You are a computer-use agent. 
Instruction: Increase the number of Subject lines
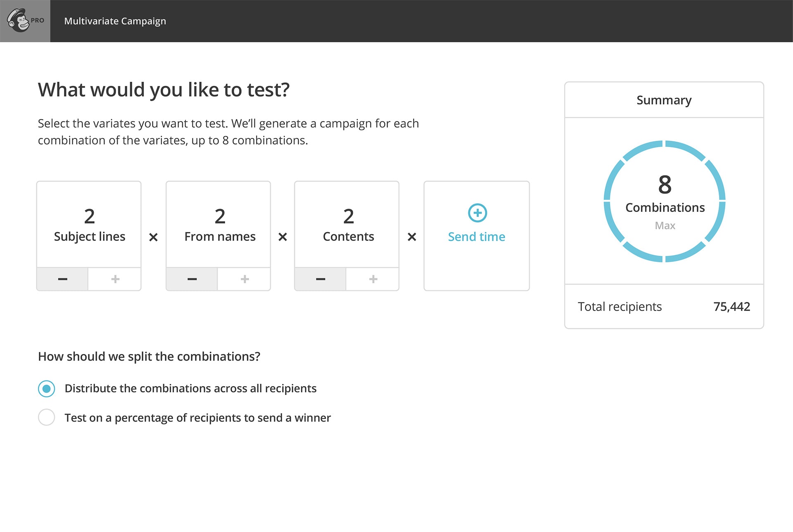115,279
